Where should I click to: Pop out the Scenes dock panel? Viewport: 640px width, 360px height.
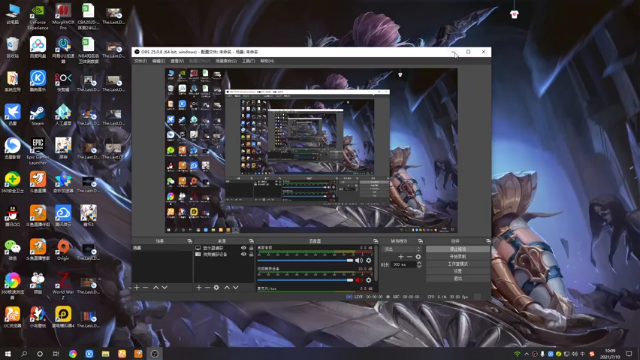coord(189,241)
